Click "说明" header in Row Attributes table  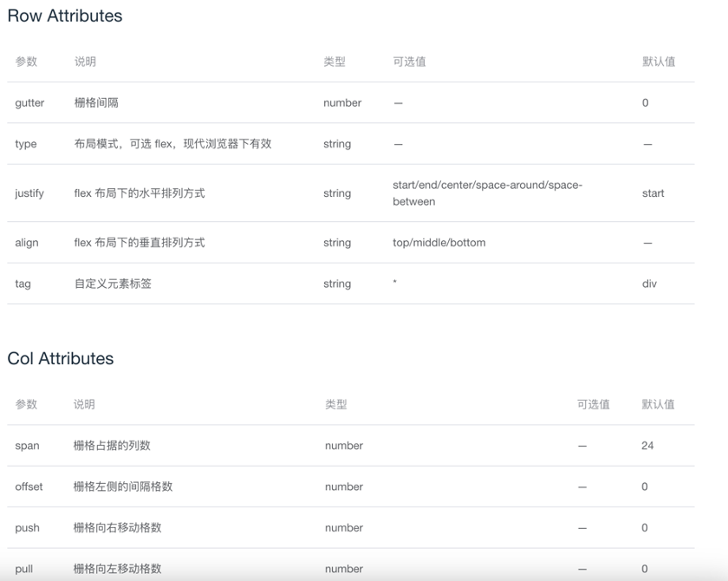click(x=85, y=62)
